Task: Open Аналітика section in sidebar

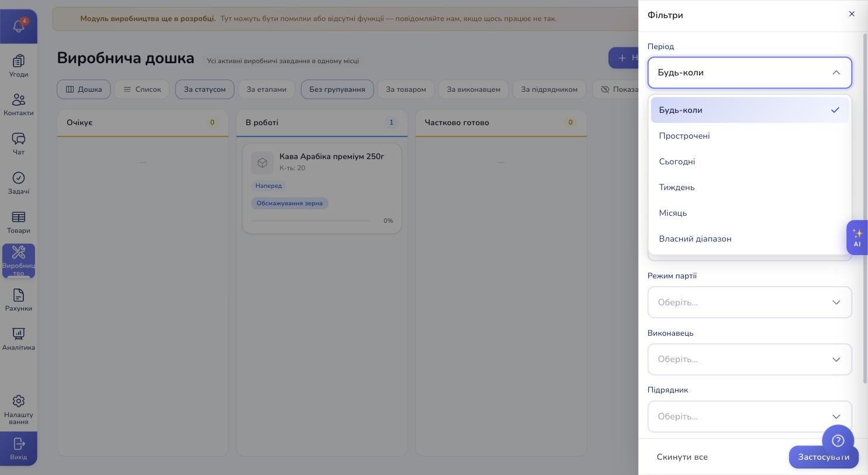Action: (x=19, y=339)
